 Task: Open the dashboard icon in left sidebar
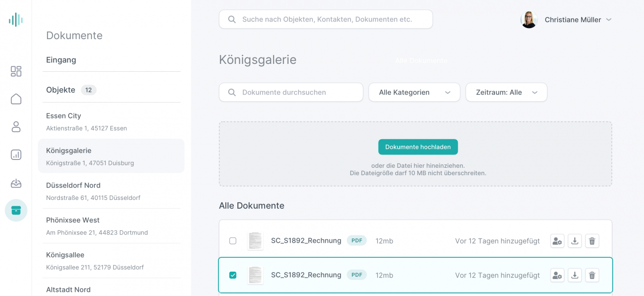pyautogui.click(x=16, y=71)
